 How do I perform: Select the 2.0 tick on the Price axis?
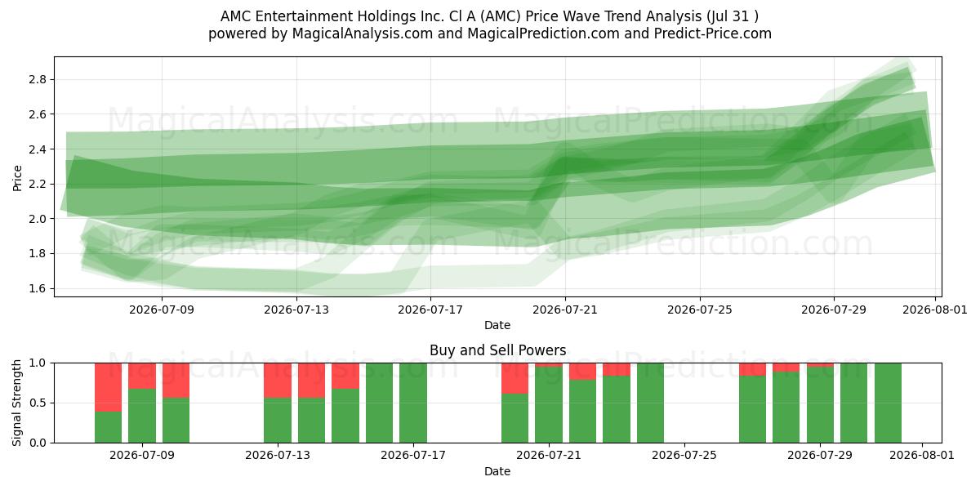(38, 219)
